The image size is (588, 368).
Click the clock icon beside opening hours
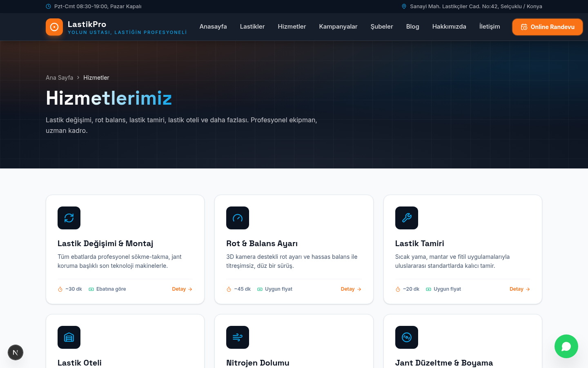(x=49, y=7)
